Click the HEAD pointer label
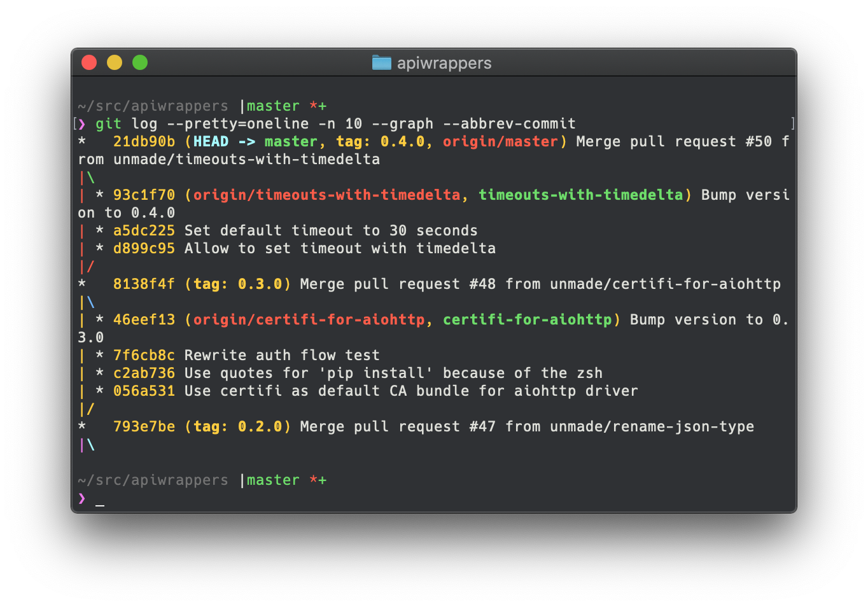This screenshot has width=868, height=607. point(211,142)
